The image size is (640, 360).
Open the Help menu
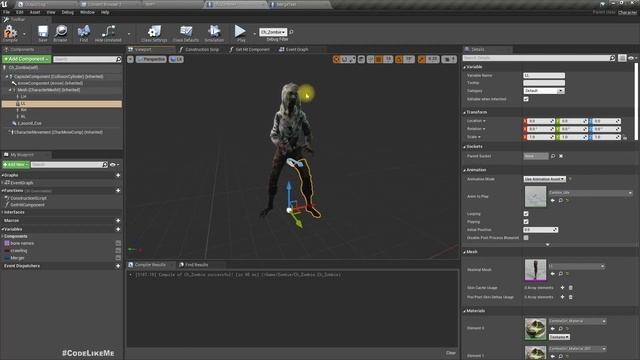pos(105,12)
